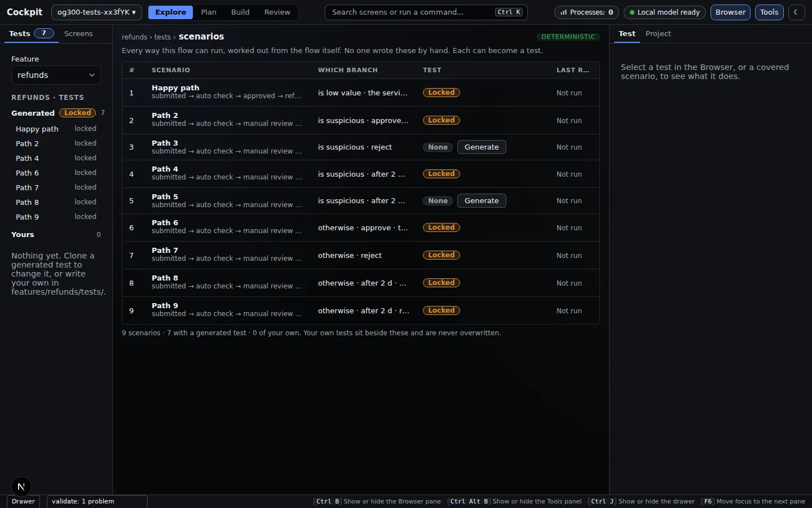Click the count badge 7 on Tests tab
The height and width of the screenshot is (508, 812).
(x=43, y=33)
